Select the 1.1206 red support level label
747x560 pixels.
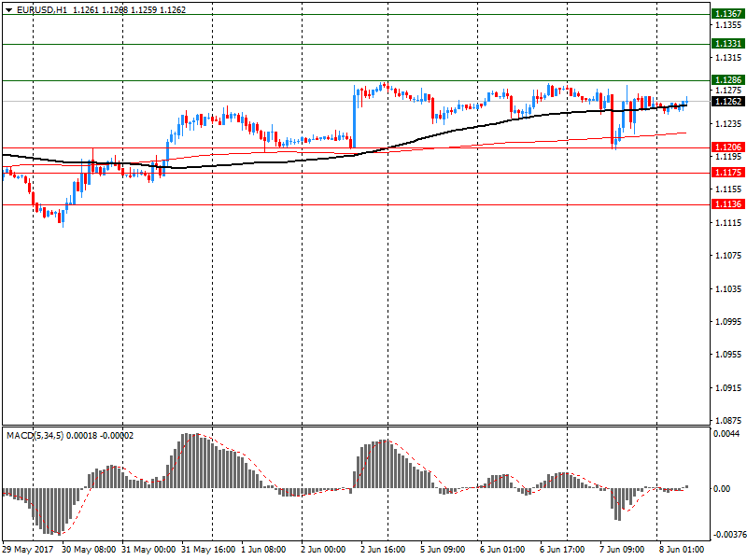(x=728, y=147)
